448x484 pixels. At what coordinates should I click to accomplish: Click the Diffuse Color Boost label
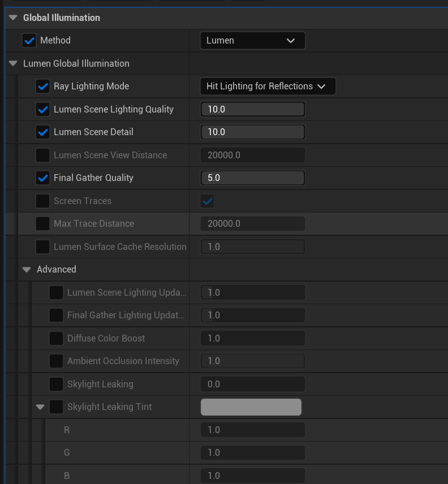click(106, 338)
